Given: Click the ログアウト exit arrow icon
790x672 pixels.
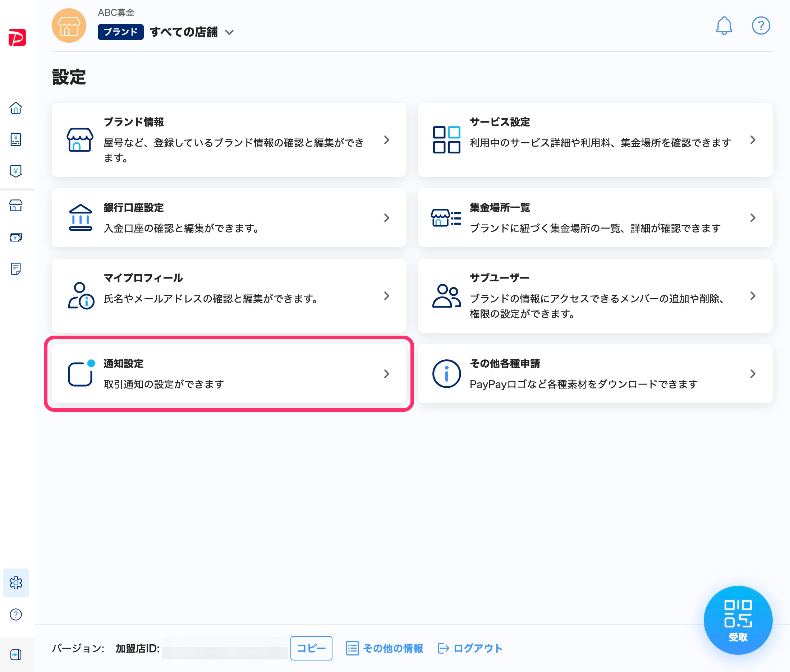Looking at the screenshot, I should pos(443,648).
